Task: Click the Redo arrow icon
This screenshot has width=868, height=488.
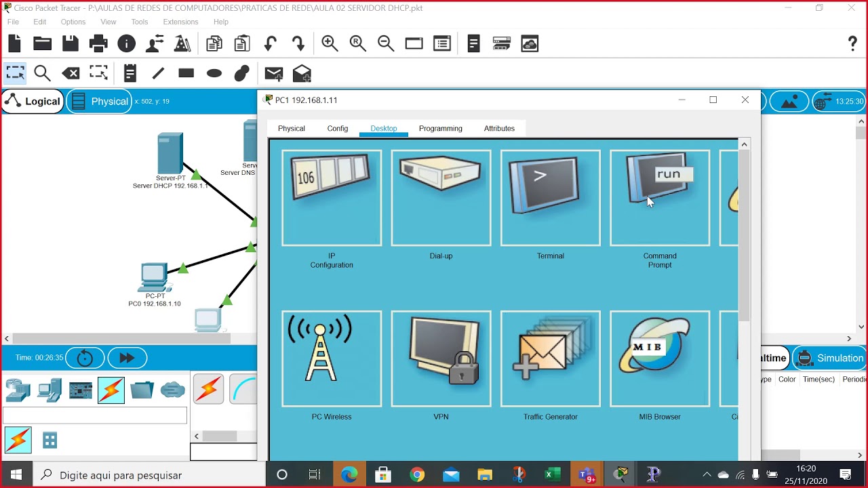Action: click(298, 44)
